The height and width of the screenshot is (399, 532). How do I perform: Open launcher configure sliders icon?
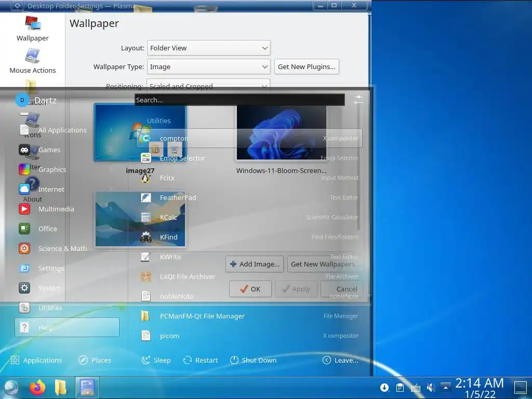[x=358, y=100]
